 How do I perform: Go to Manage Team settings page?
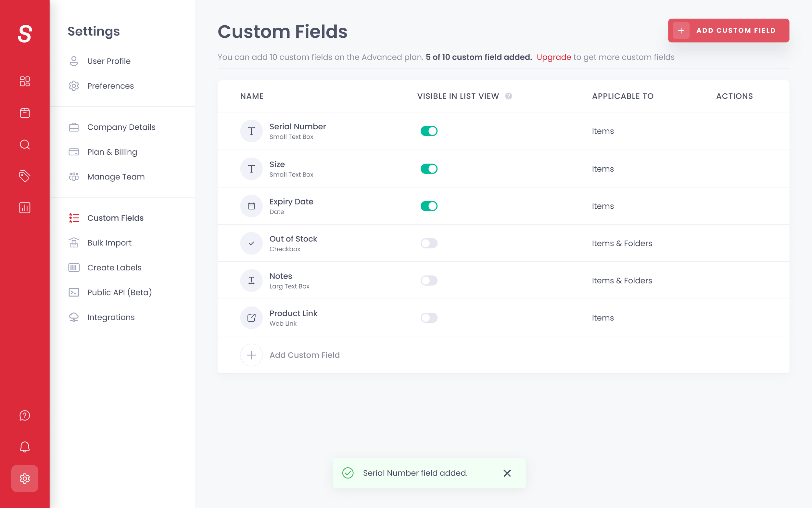pyautogui.click(x=116, y=177)
